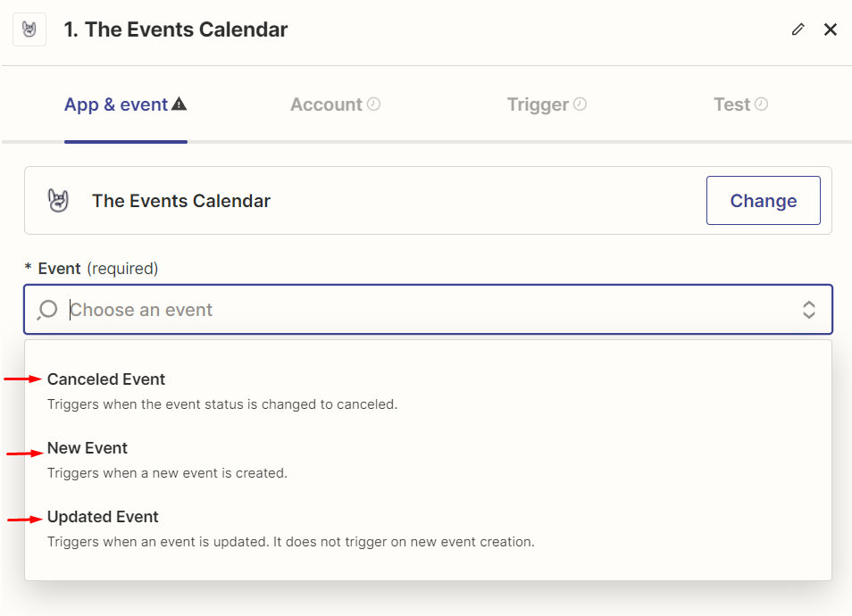Click the chevron arrows on the event selector
This screenshot has width=852, height=616.
[809, 310]
